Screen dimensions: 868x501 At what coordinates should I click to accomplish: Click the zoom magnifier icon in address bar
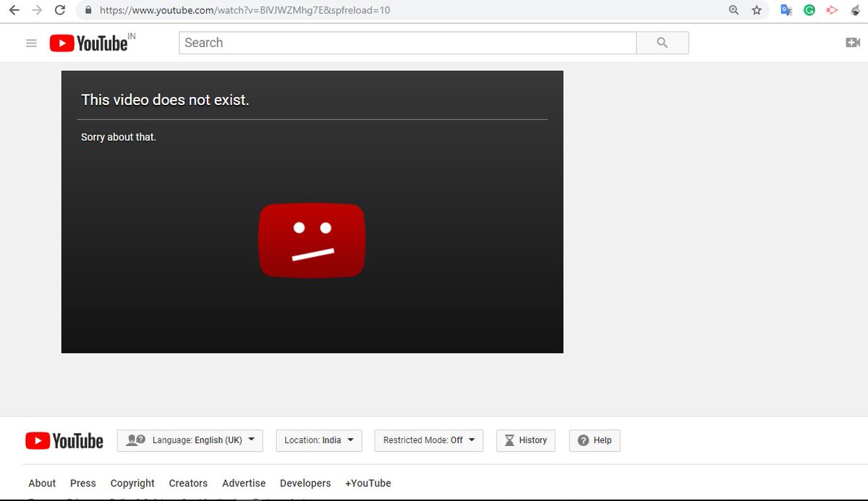click(x=734, y=10)
